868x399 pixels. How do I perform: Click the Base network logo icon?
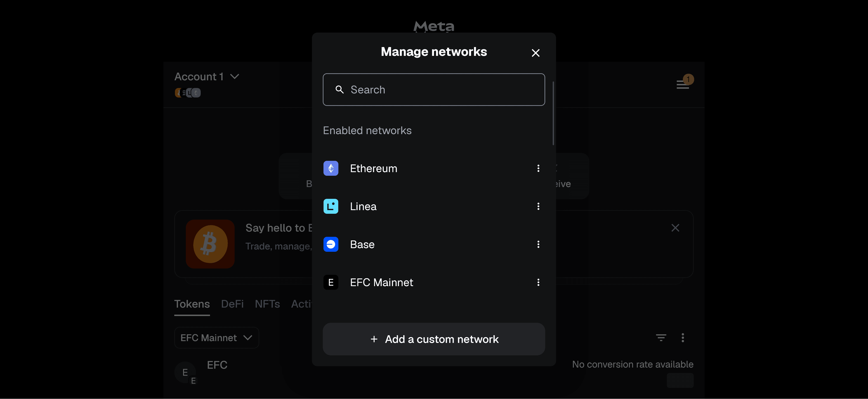(x=330, y=244)
